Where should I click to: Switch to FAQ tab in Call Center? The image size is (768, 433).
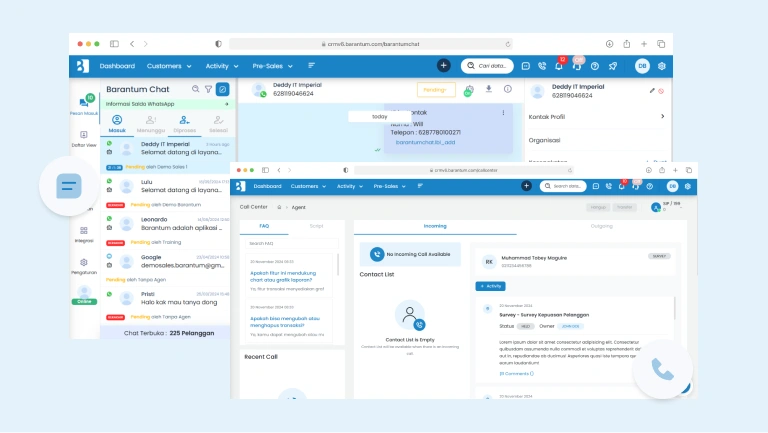point(264,226)
